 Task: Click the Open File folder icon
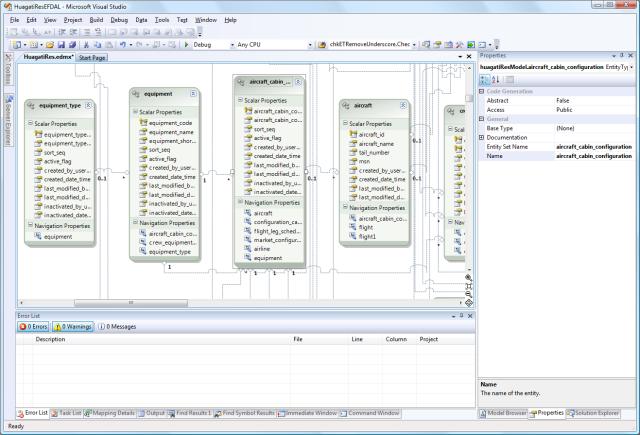(50, 44)
